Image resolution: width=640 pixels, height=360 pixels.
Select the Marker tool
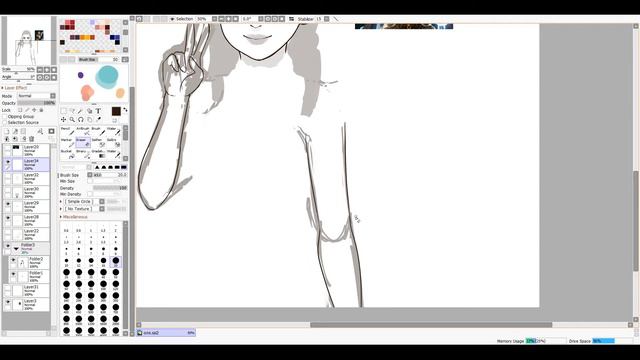click(67, 142)
